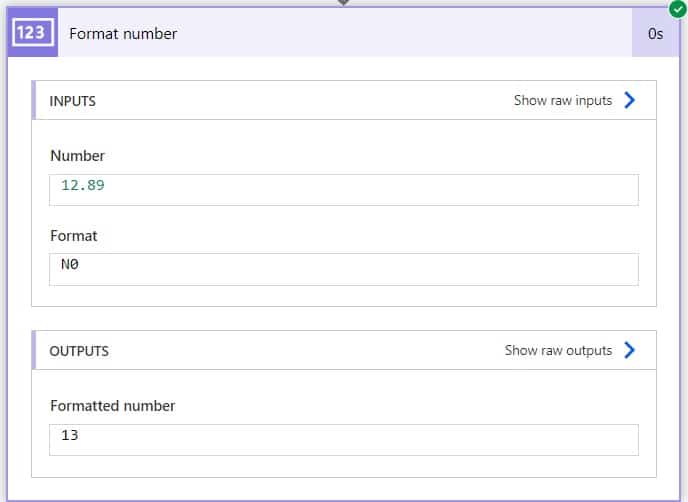Click the chevron next to Show raw outputs
This screenshot has width=688, height=502.
(x=630, y=350)
